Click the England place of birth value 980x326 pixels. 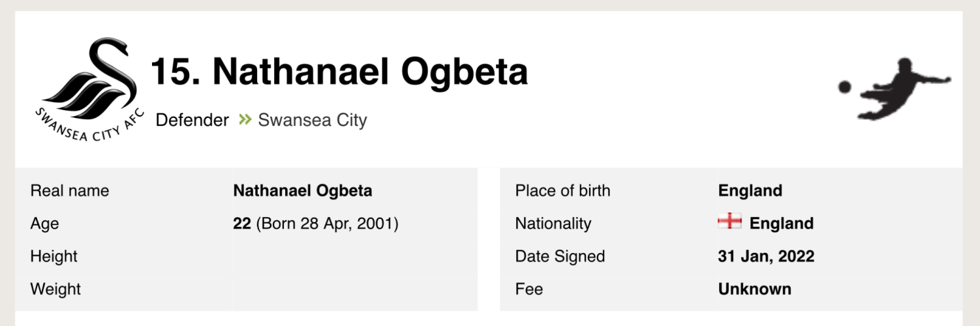[x=750, y=191]
